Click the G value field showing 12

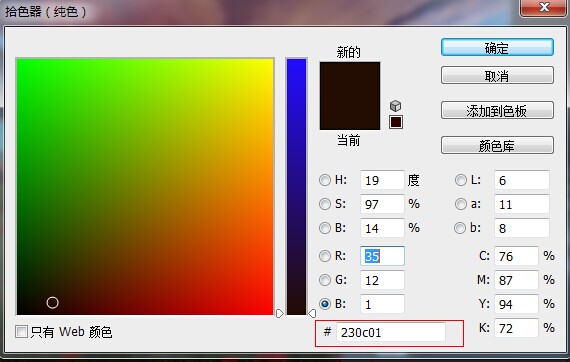coord(382,280)
